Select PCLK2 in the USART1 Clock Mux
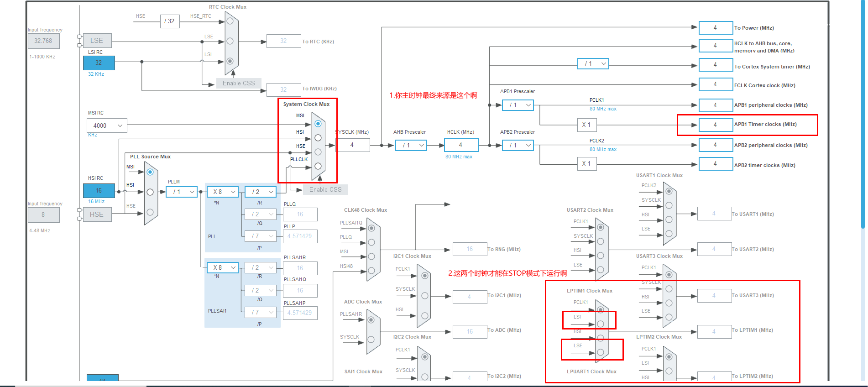This screenshot has height=387, width=868. (669, 191)
